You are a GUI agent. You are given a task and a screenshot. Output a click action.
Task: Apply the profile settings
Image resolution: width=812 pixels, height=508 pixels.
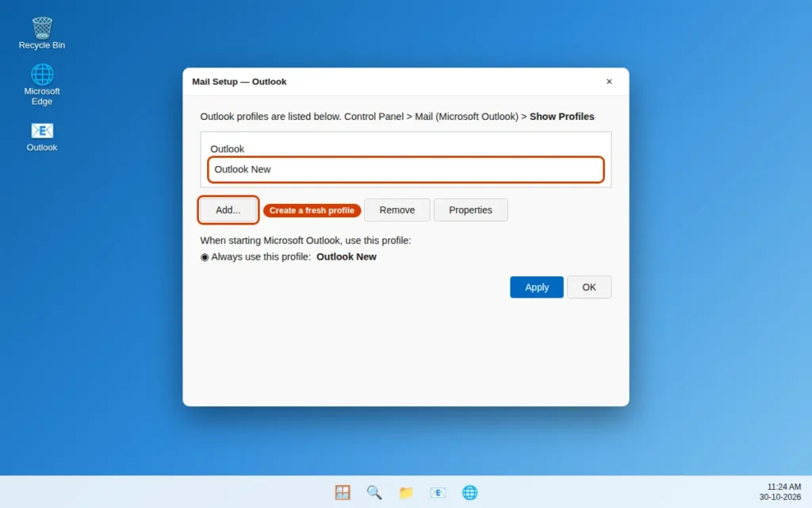537,287
